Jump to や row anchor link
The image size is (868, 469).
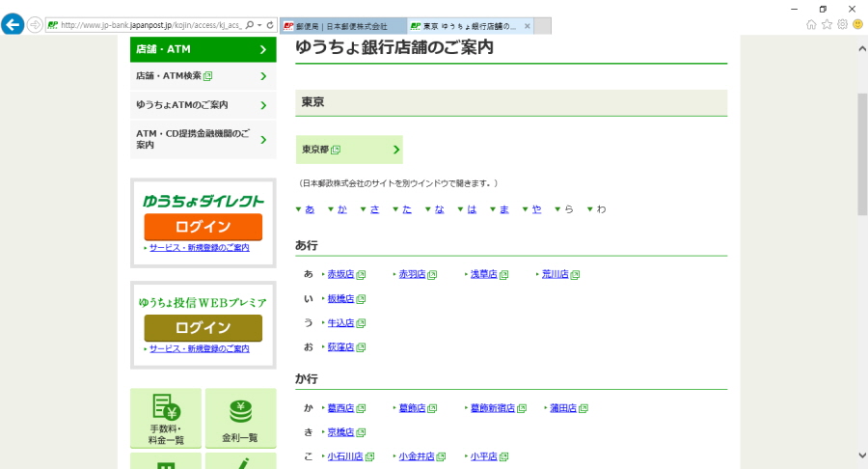[x=536, y=209]
